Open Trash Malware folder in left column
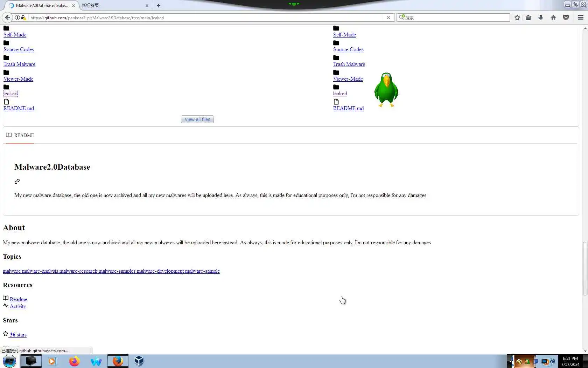Screen dimensions: 588x368 pyautogui.click(x=19, y=64)
